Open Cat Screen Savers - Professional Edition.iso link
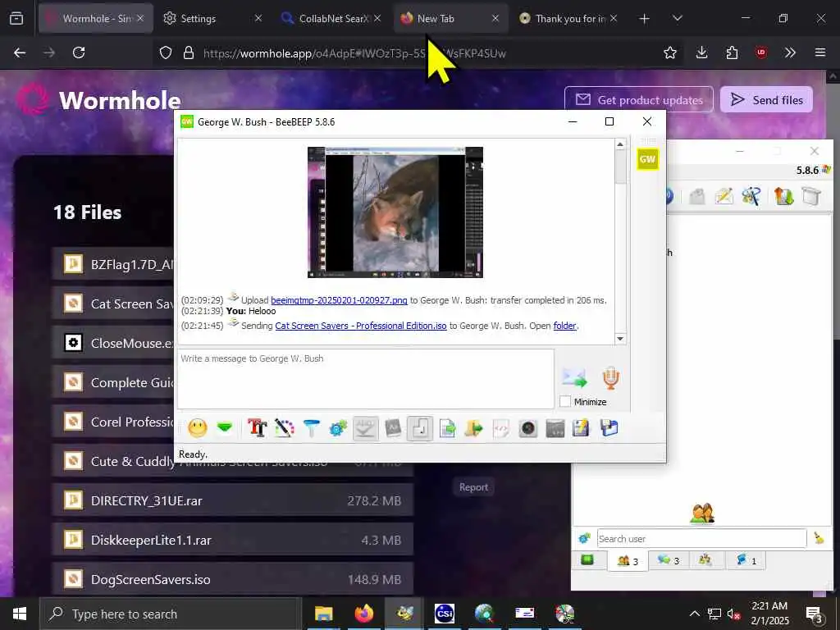 (361, 326)
